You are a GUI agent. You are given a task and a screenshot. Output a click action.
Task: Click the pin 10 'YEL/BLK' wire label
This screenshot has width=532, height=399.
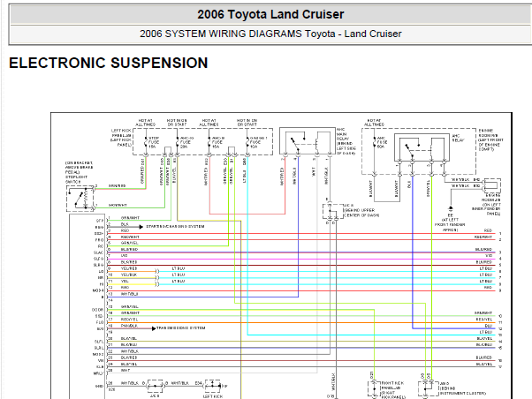129,275
